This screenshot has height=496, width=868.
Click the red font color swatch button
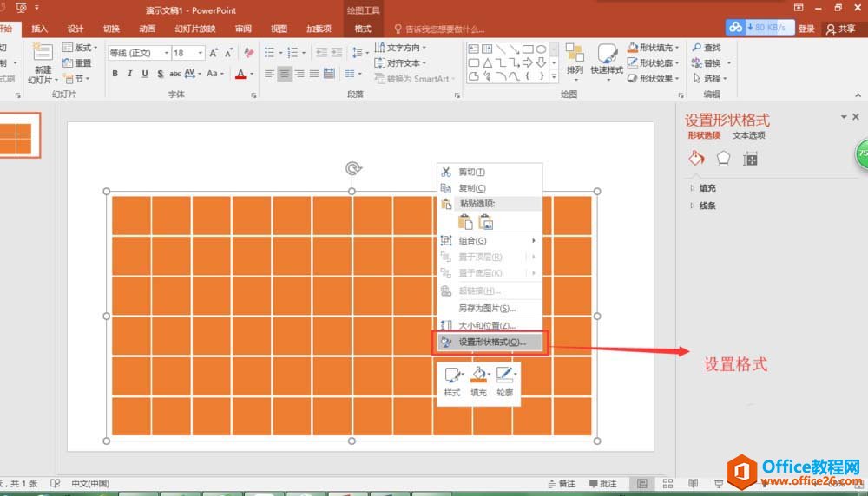tap(240, 75)
